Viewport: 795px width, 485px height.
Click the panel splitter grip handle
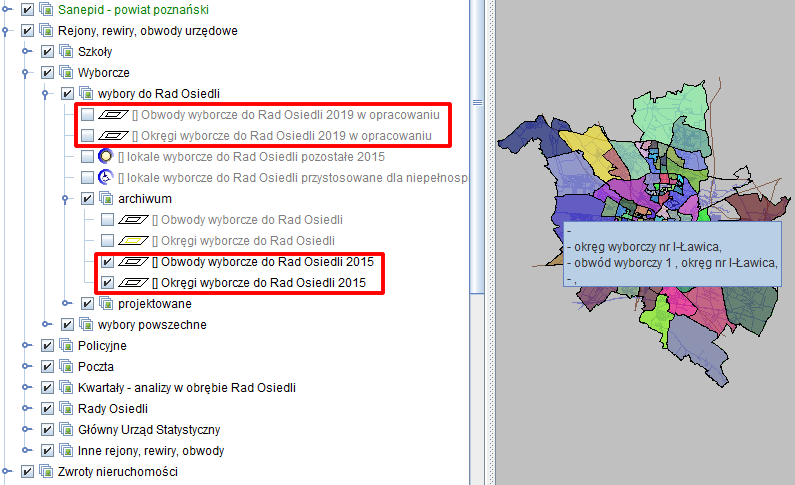(491, 101)
